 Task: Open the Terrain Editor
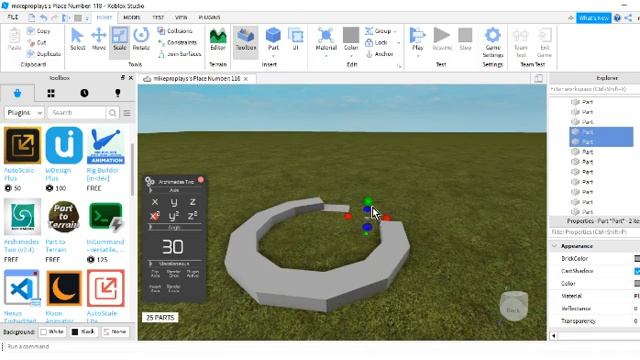click(218, 39)
